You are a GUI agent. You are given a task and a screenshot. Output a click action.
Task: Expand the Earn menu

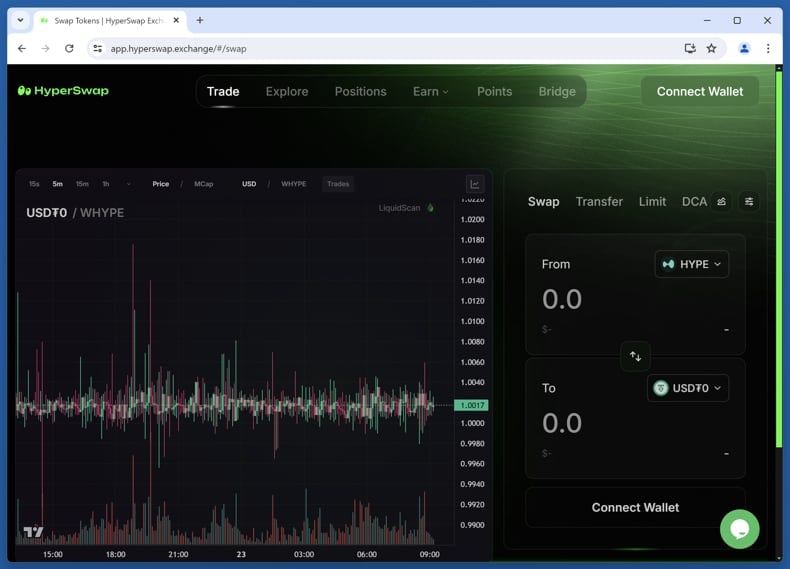(430, 91)
